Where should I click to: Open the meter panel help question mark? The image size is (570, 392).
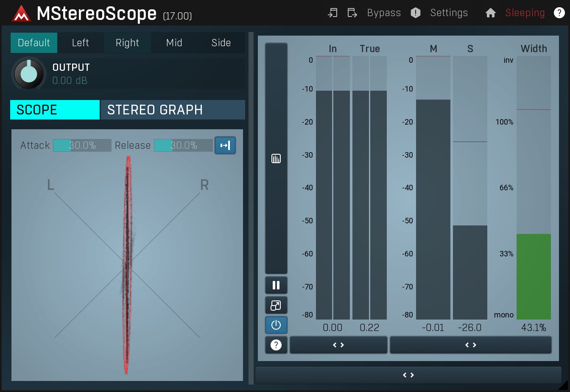[276, 345]
